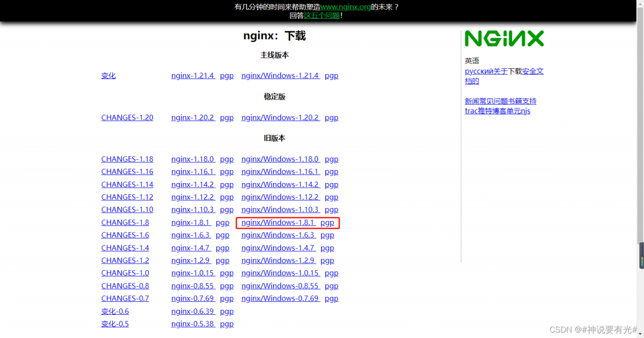The width and height of the screenshot is (644, 338).
Task: Open CHANGES-1.16 link
Action: click(x=127, y=172)
